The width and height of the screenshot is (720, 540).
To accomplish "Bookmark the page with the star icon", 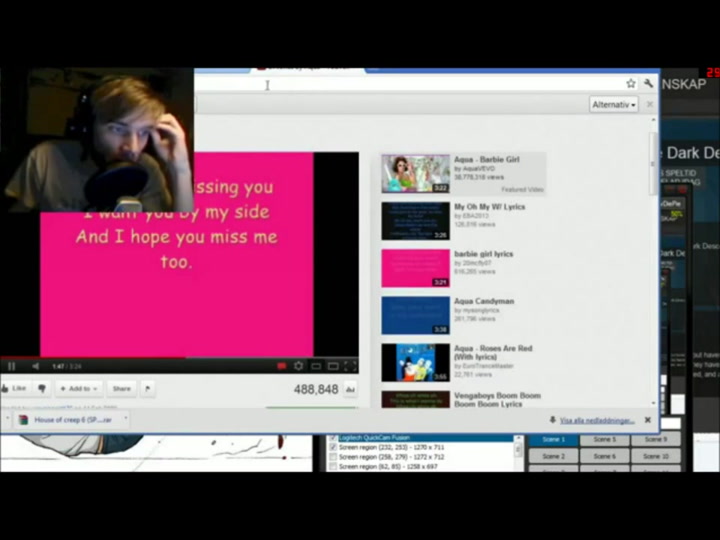I will click(631, 84).
